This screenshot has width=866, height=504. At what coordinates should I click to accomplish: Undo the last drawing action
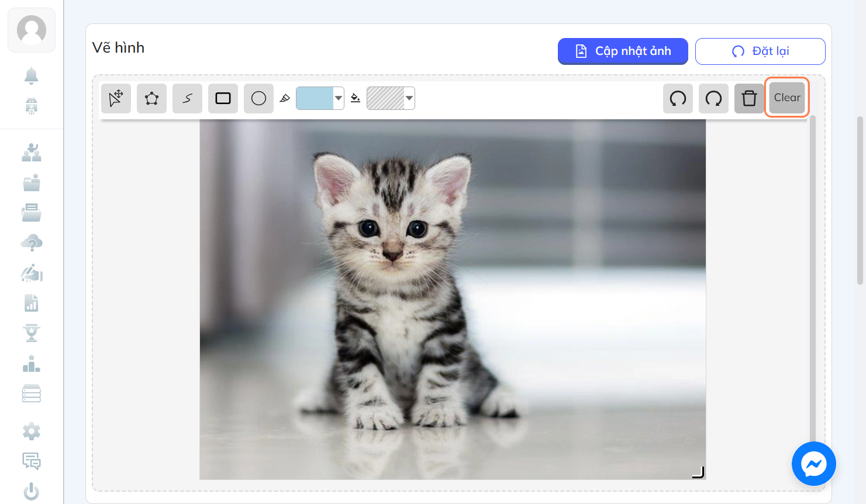coord(678,98)
